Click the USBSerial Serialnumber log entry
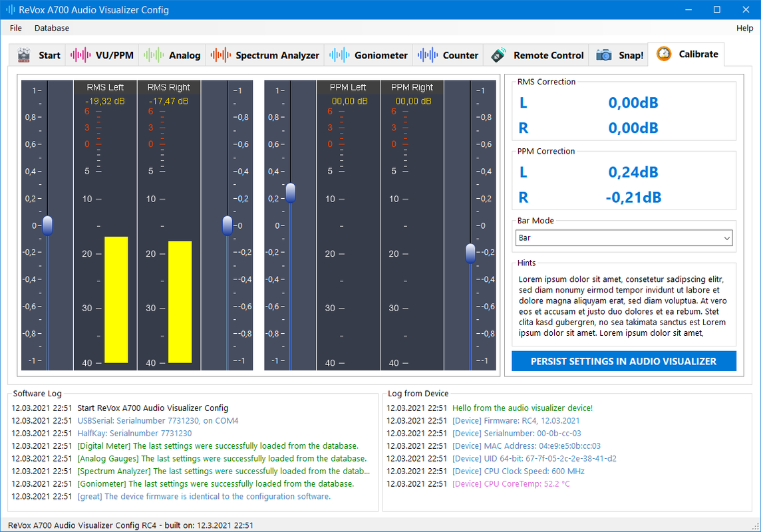Image resolution: width=761 pixels, height=532 pixels. 158,420
